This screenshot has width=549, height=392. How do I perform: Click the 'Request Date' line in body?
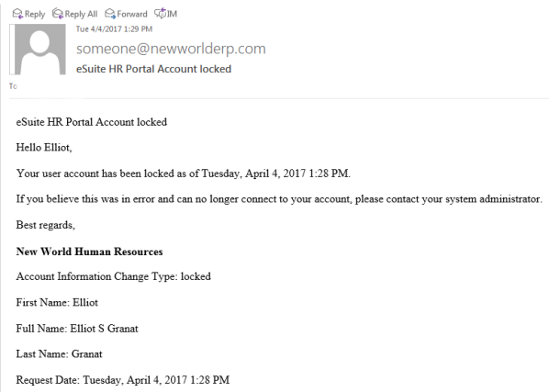[x=123, y=380]
